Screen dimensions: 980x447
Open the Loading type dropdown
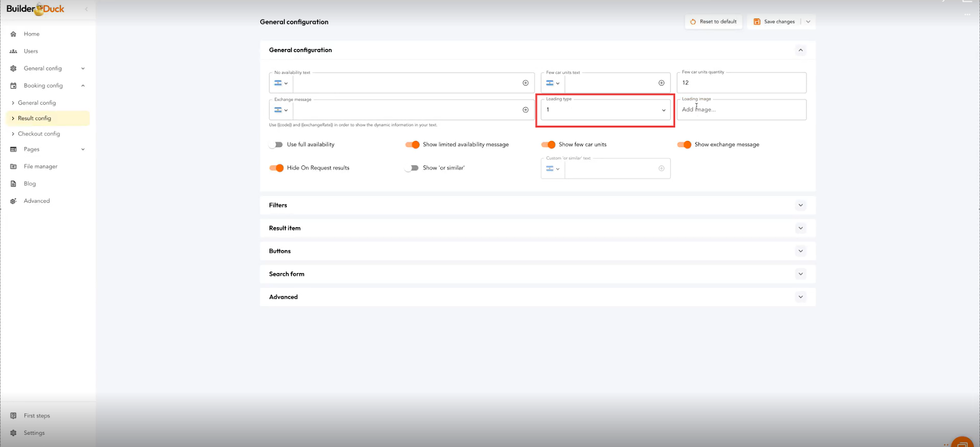coord(605,110)
